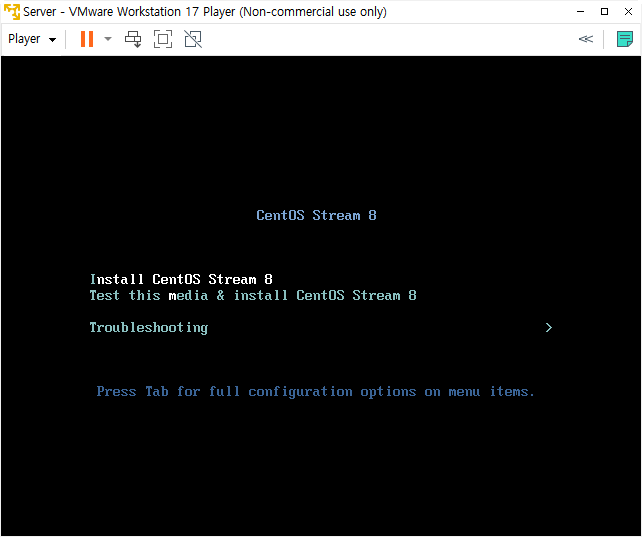The width and height of the screenshot is (642, 537).
Task: Click the Troubleshooting submenu arrow
Action: click(549, 327)
